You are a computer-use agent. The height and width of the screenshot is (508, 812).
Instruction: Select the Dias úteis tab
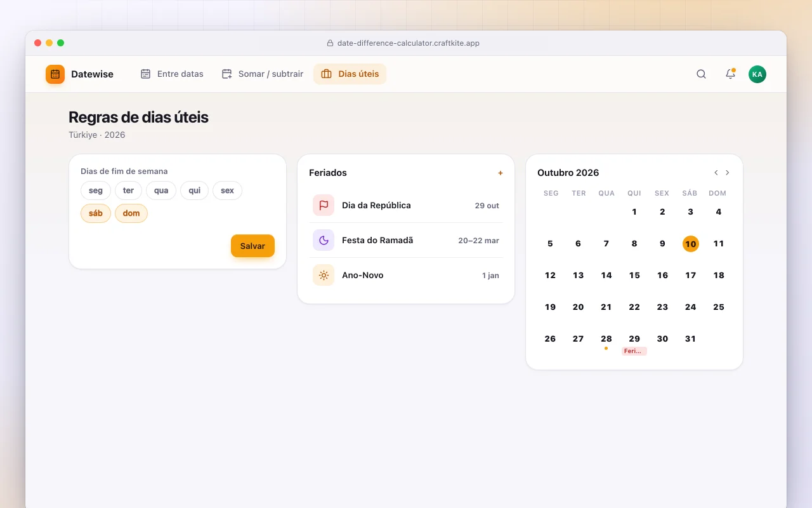[x=350, y=74]
